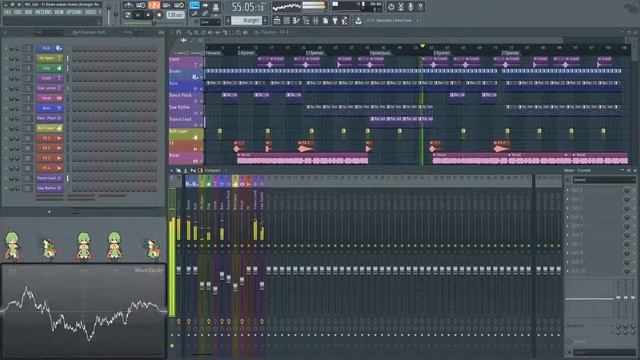Image resolution: width=640 pixels, height=360 pixels.
Task: Open the OPTIONS menu
Action: click(x=74, y=12)
